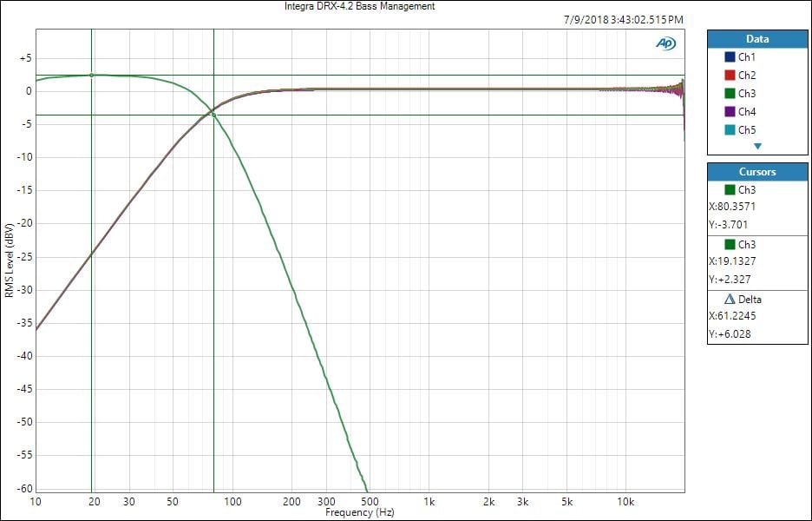This screenshot has width=812, height=521.
Task: Click the Cursors panel header
Action: 757,172
